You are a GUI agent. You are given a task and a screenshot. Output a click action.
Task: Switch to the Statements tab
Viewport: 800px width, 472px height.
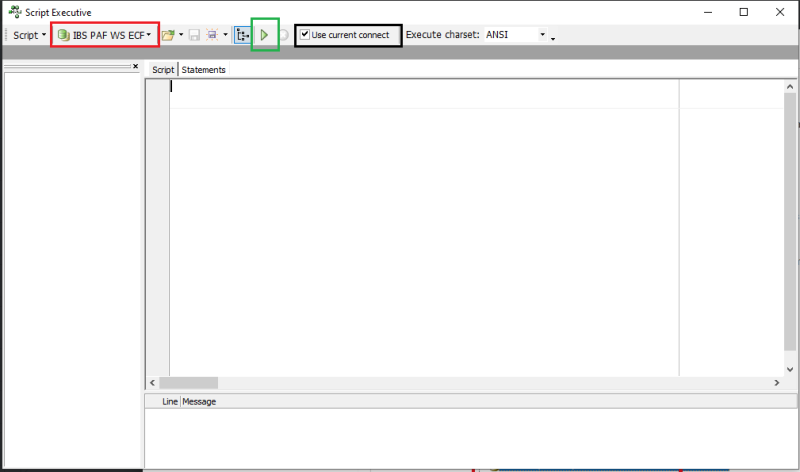tap(203, 70)
